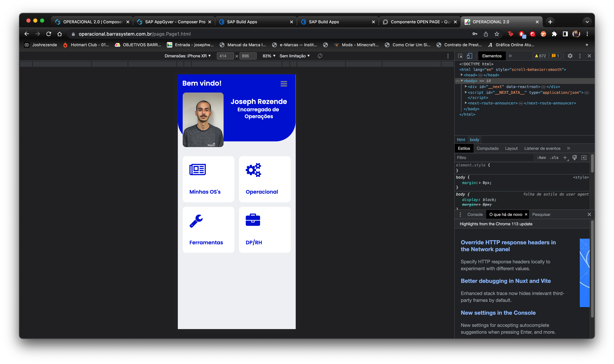The height and width of the screenshot is (364, 614).
Task: Open the tab search dropdown
Action: [587, 22]
